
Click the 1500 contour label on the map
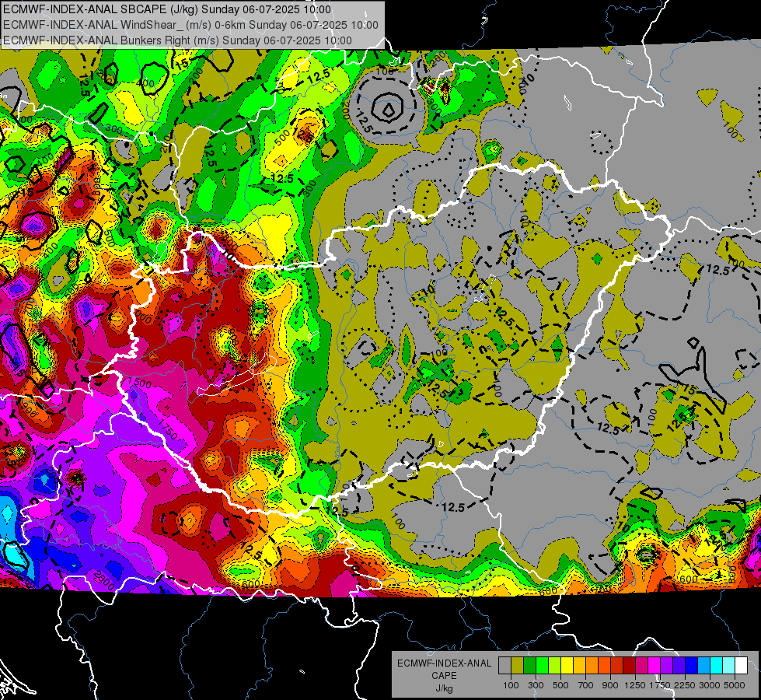tap(140, 383)
